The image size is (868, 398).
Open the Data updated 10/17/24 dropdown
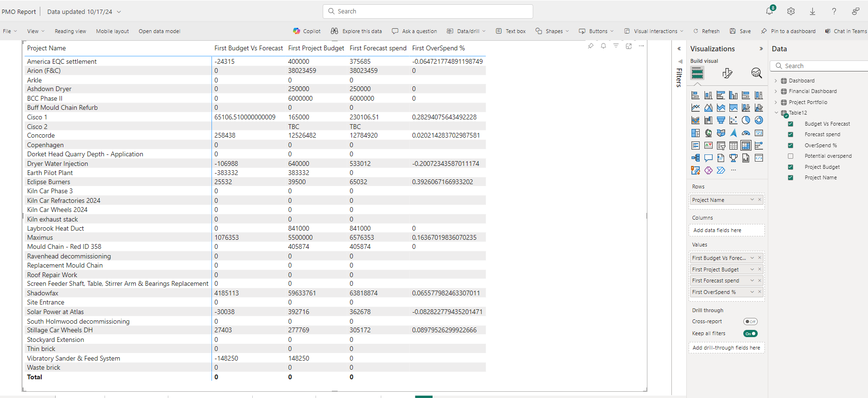point(84,12)
